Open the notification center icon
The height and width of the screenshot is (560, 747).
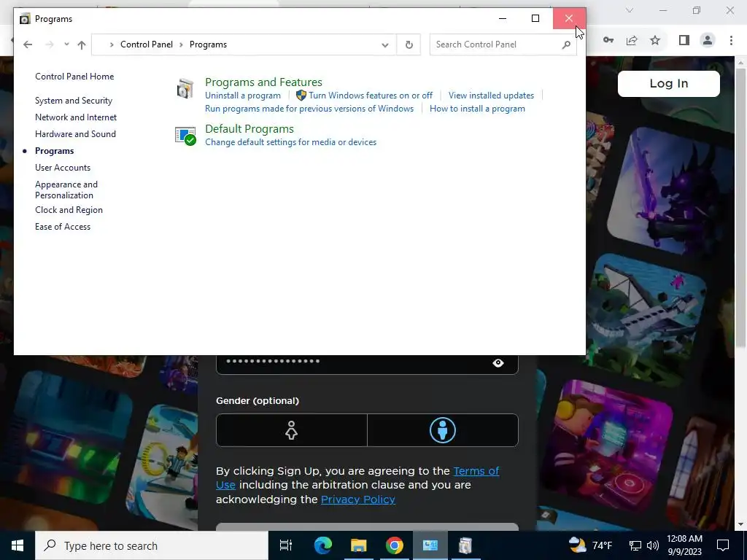723,545
